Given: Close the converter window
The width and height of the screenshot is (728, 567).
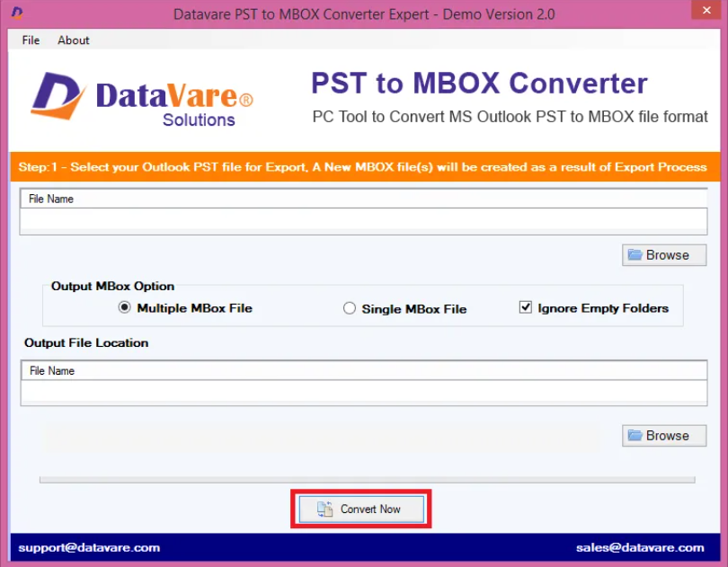Looking at the screenshot, I should (706, 10).
